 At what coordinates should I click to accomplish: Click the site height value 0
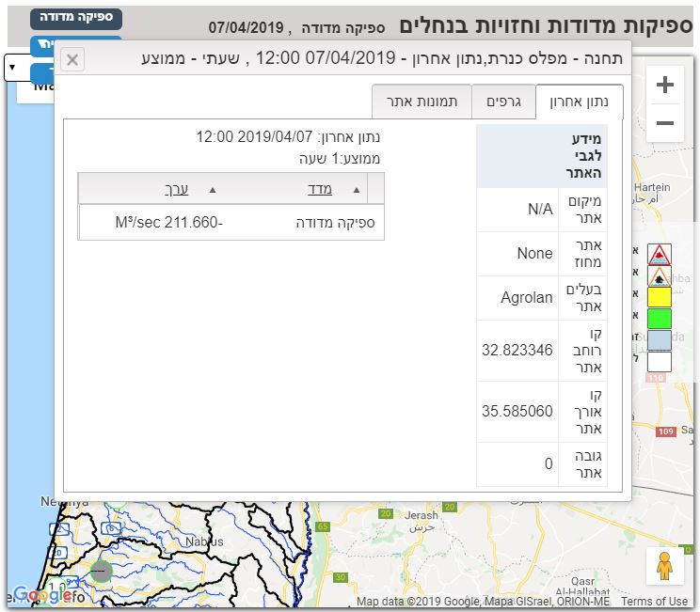tap(549, 463)
